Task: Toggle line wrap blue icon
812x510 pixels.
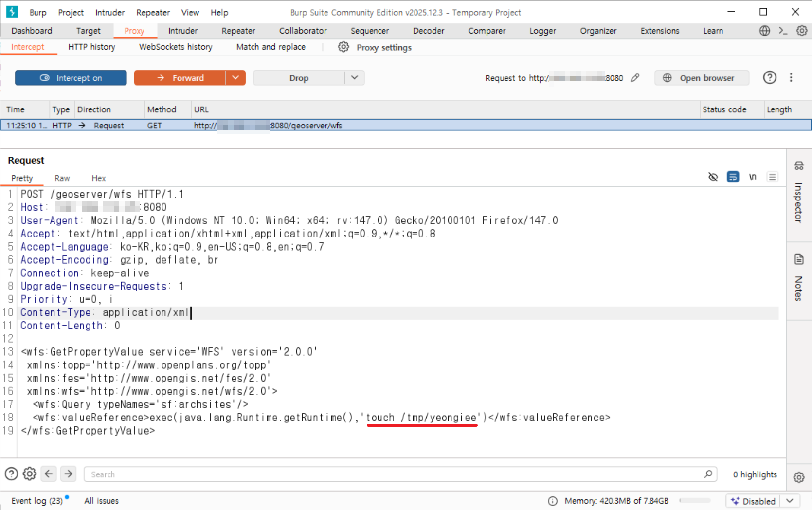Action: pyautogui.click(x=733, y=177)
